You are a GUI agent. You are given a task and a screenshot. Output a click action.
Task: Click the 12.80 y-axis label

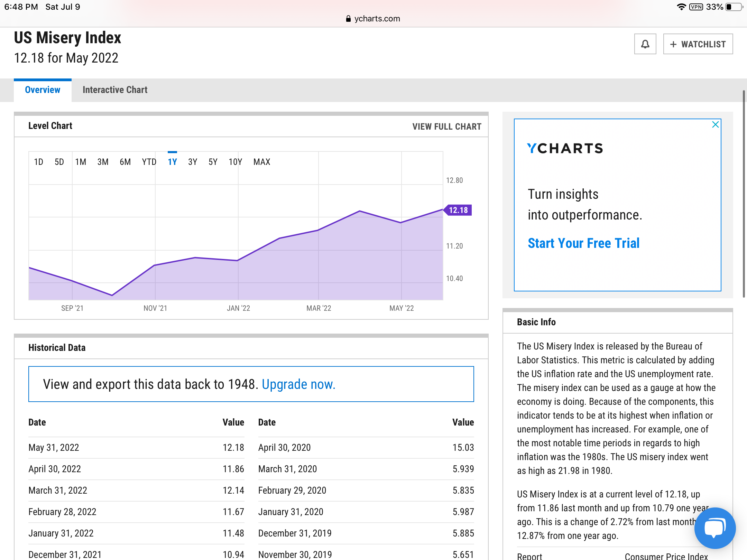pos(454,180)
